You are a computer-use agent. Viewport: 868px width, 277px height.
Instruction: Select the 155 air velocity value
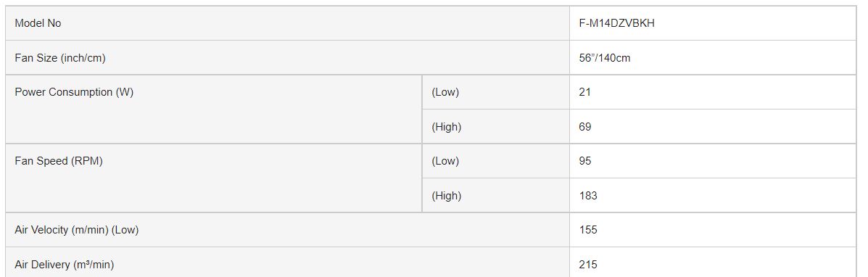pos(588,230)
